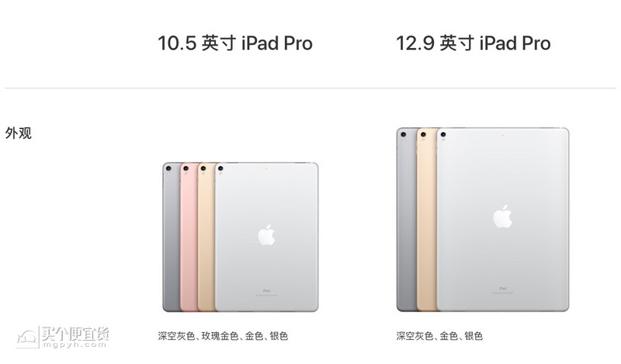The image size is (621, 364).
Task: Click the camera lens on silver 10.5-inch iPad
Action: tap(220, 168)
